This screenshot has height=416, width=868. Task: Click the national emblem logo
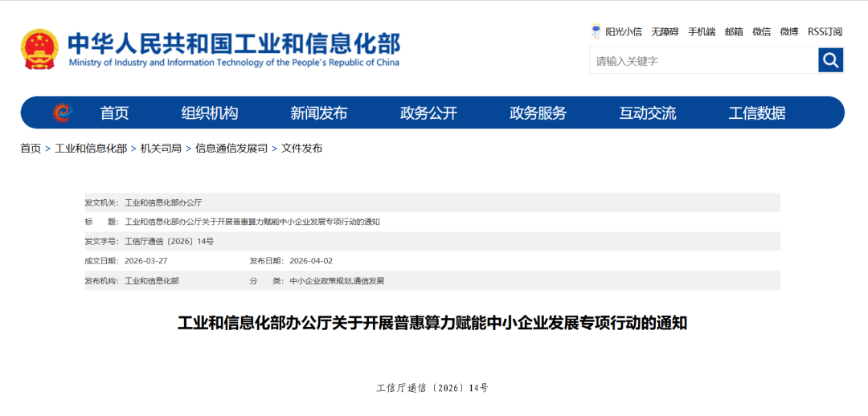tap(39, 50)
